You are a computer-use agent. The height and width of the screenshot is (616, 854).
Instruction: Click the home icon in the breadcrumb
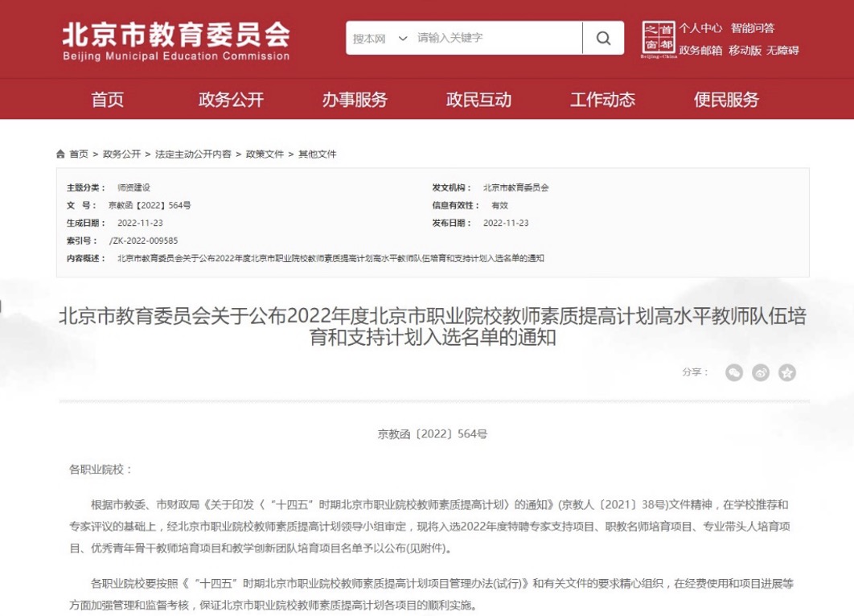[x=60, y=154]
